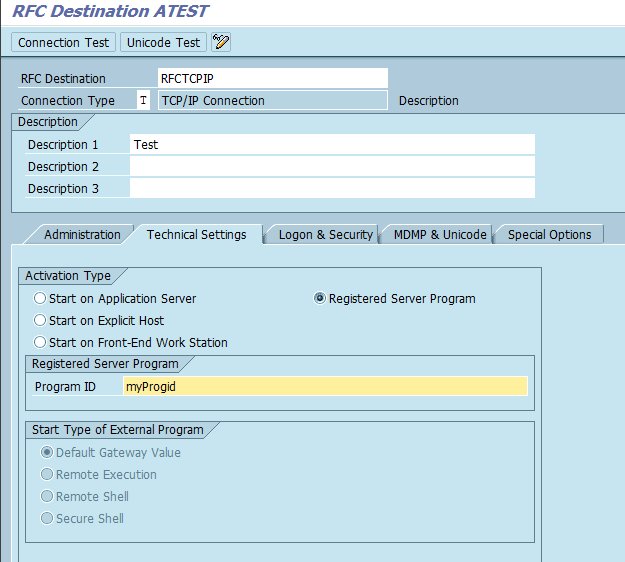
Task: Click the Description 1 field containing Test
Action: [332, 145]
